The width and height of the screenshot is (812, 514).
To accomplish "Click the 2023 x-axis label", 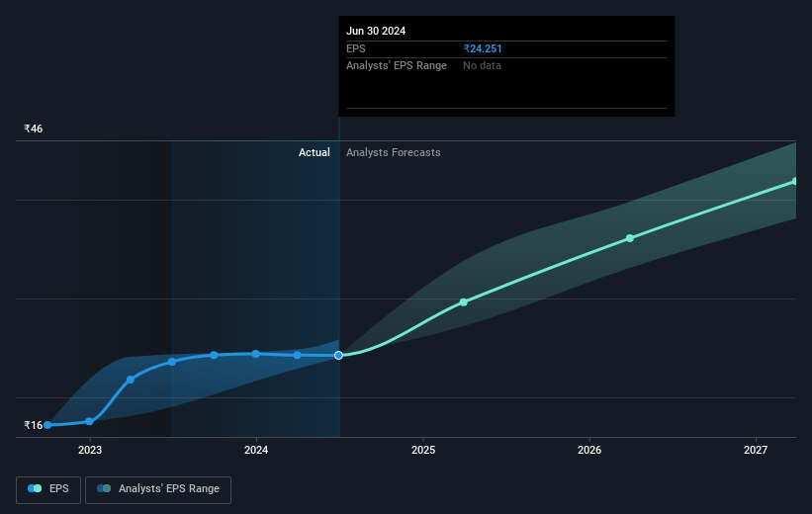I will [90, 450].
